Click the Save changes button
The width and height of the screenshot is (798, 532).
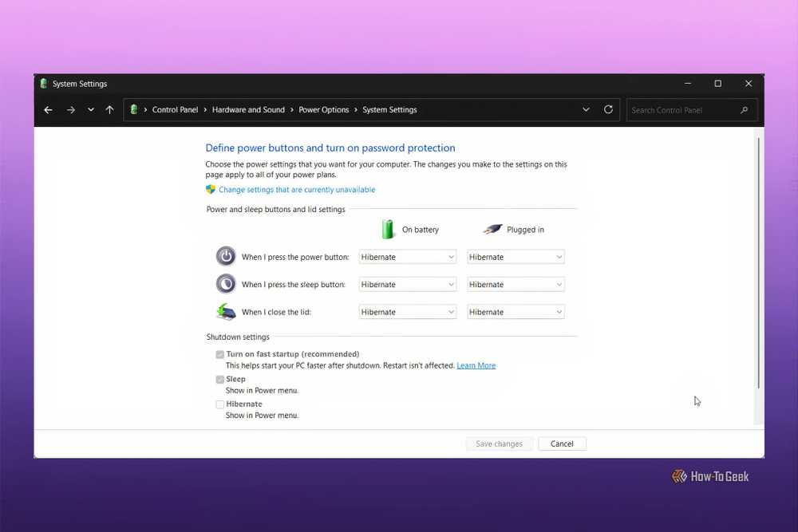[x=499, y=443]
